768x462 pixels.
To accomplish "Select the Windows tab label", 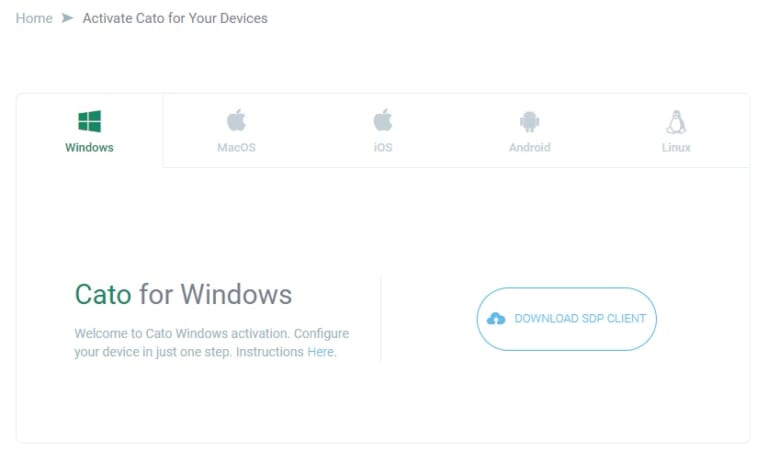I will coord(89,148).
